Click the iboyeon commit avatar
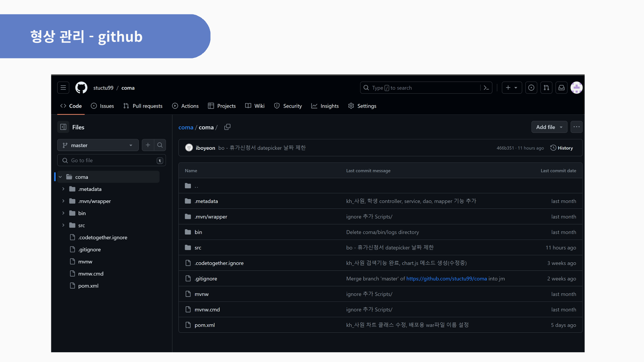 click(x=189, y=147)
